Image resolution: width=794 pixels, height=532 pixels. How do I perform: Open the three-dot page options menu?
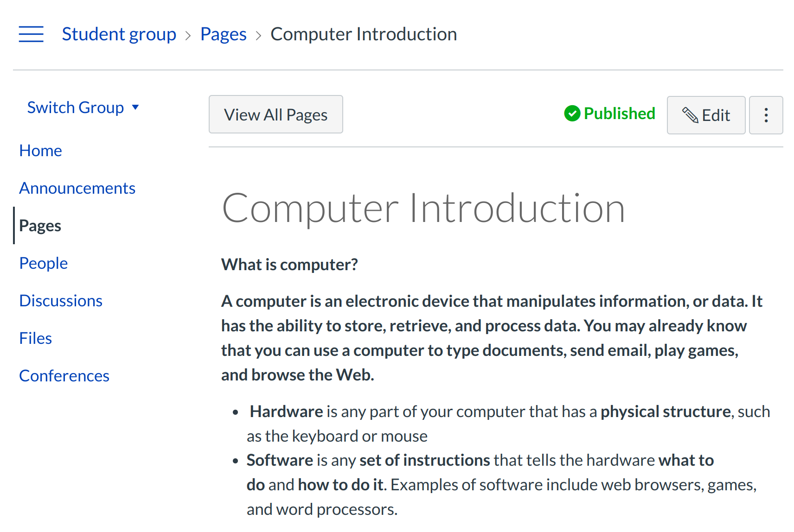766,115
